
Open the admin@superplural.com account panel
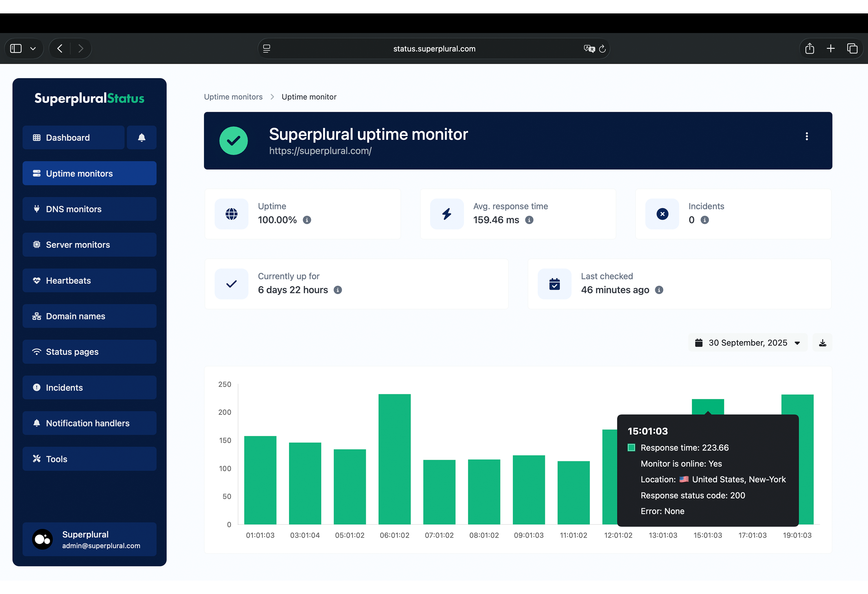(89, 539)
